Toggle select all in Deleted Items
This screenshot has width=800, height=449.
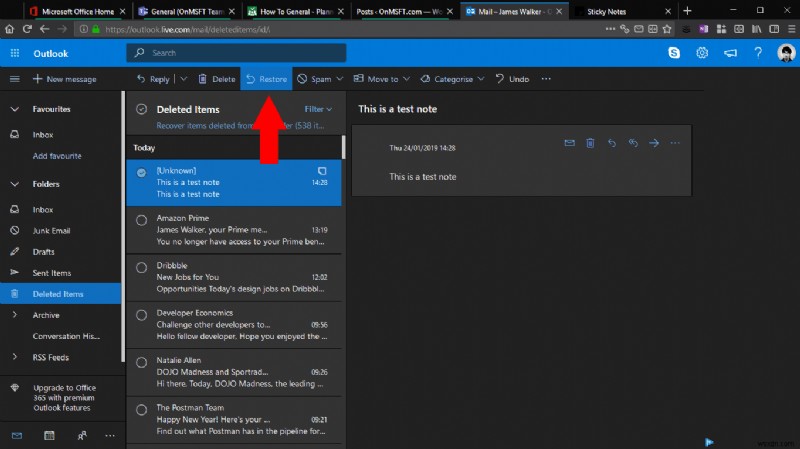coord(141,108)
